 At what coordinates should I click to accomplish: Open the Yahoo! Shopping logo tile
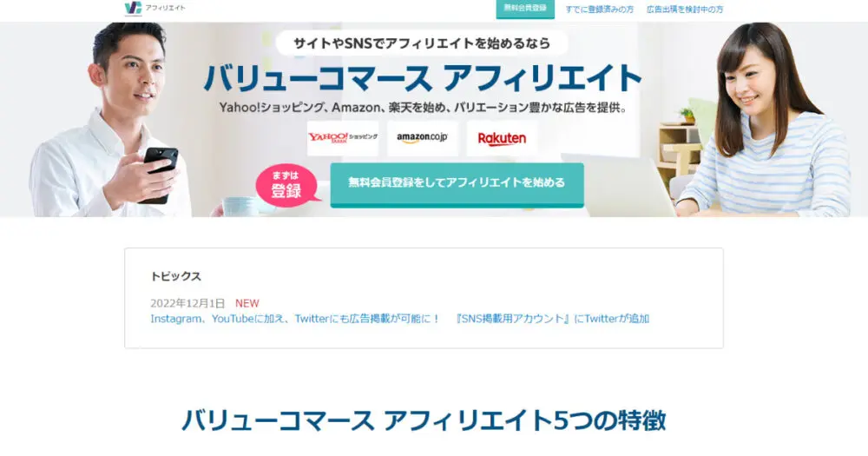coord(343,137)
